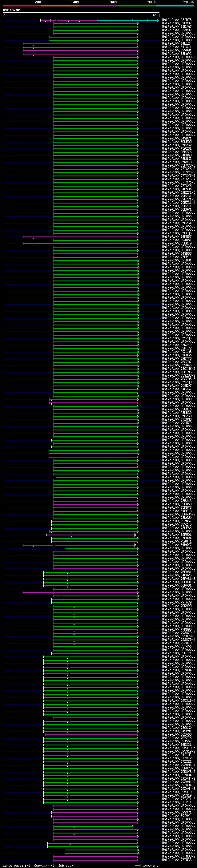Select hit UniRef100_Q7ZWM3
197x868 pixels.
click(177, 419)
